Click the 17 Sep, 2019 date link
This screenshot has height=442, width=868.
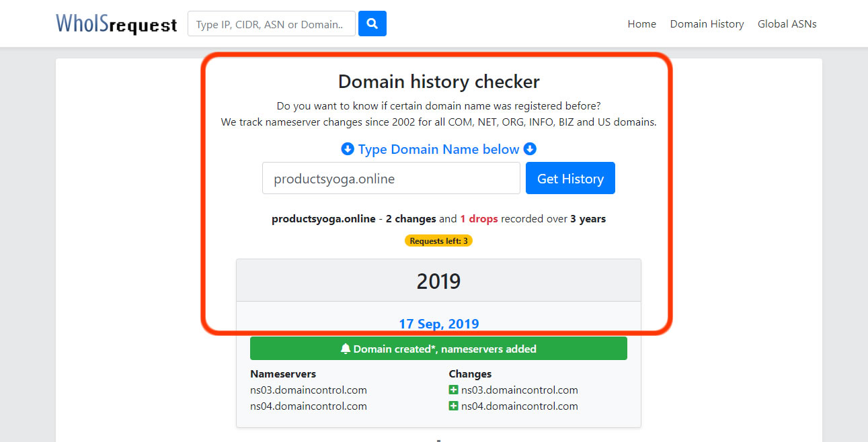[x=438, y=324]
